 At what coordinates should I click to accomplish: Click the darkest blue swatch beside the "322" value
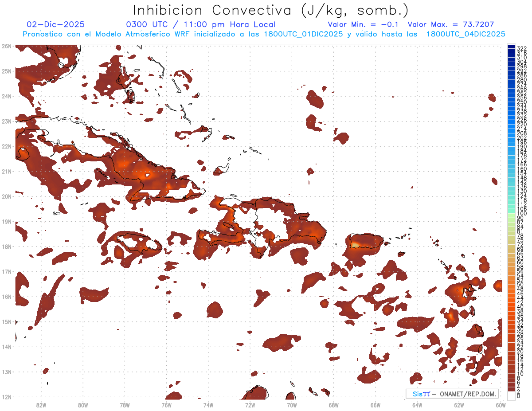coord(512,47)
